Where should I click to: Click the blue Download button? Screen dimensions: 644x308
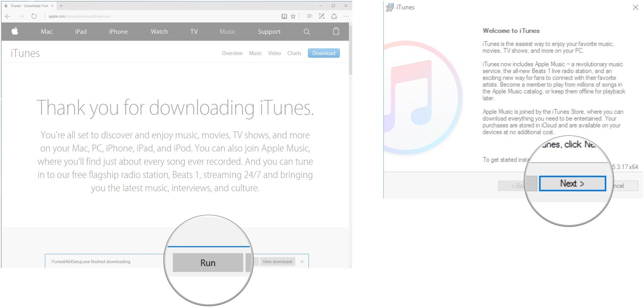tap(324, 53)
